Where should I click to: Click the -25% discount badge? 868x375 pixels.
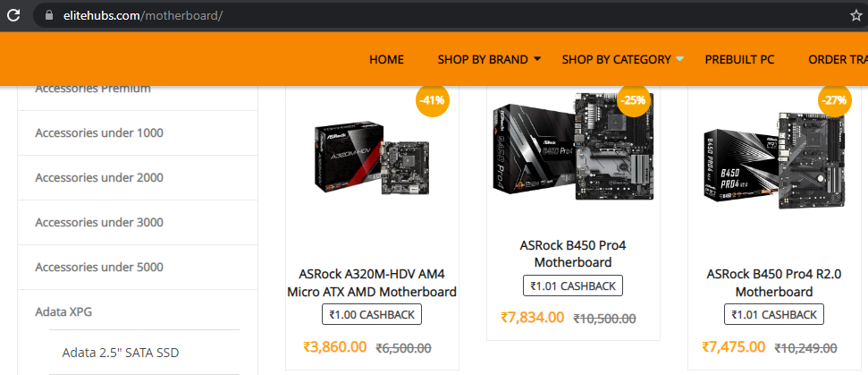click(633, 101)
